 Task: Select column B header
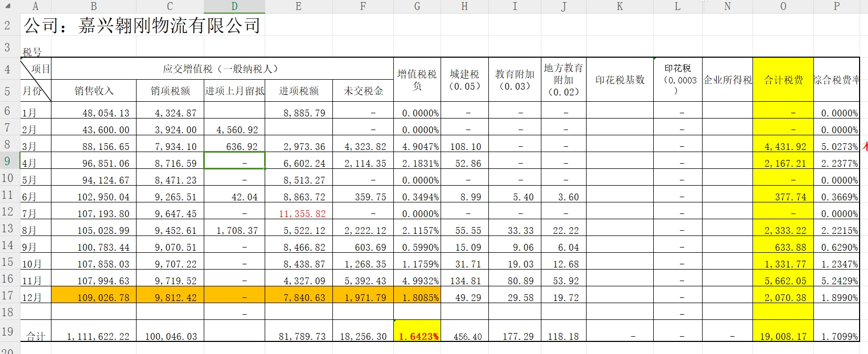[x=94, y=6]
